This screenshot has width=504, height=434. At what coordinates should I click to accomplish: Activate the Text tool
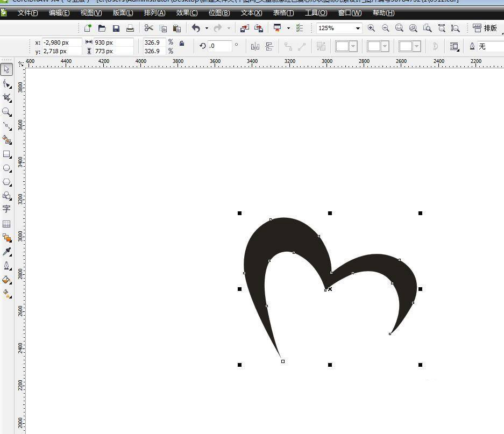pyautogui.click(x=6, y=209)
